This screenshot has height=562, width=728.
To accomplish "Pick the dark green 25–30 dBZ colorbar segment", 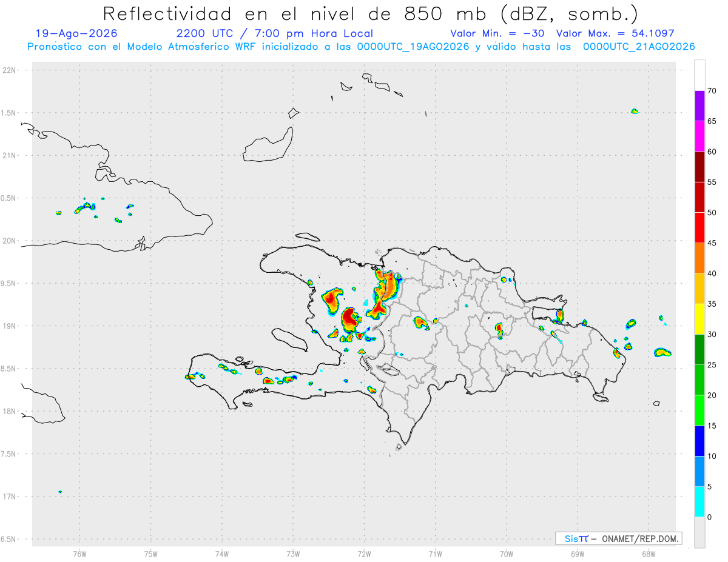I will (699, 350).
